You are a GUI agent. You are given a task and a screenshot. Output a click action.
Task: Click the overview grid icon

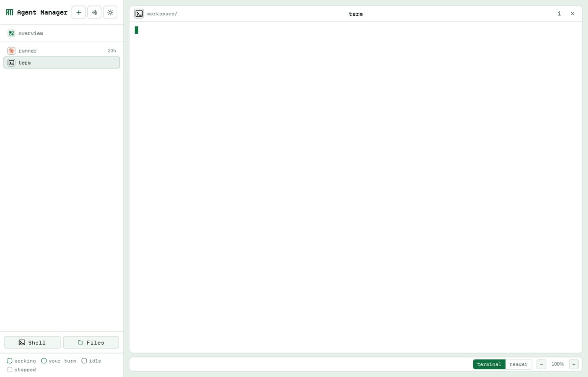point(11,33)
